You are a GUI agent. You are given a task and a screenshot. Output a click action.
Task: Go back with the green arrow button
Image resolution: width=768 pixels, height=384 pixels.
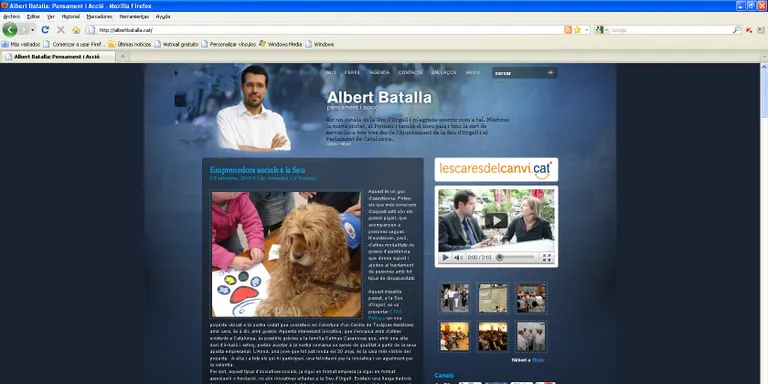(x=10, y=30)
